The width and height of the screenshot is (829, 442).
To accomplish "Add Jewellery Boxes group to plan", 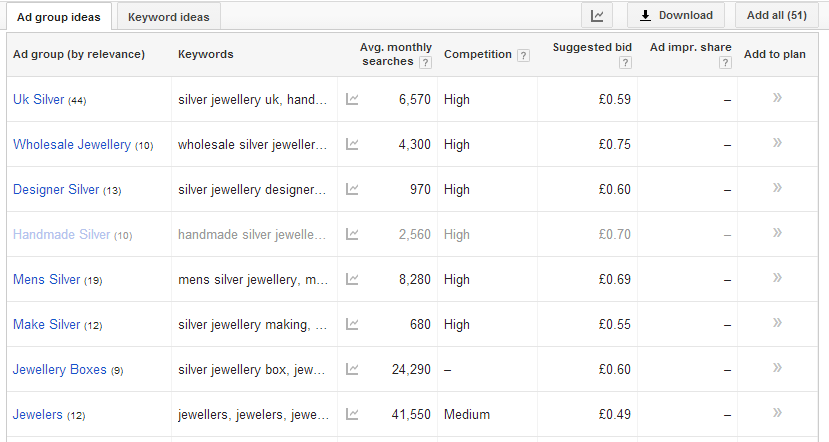I will tap(777, 368).
